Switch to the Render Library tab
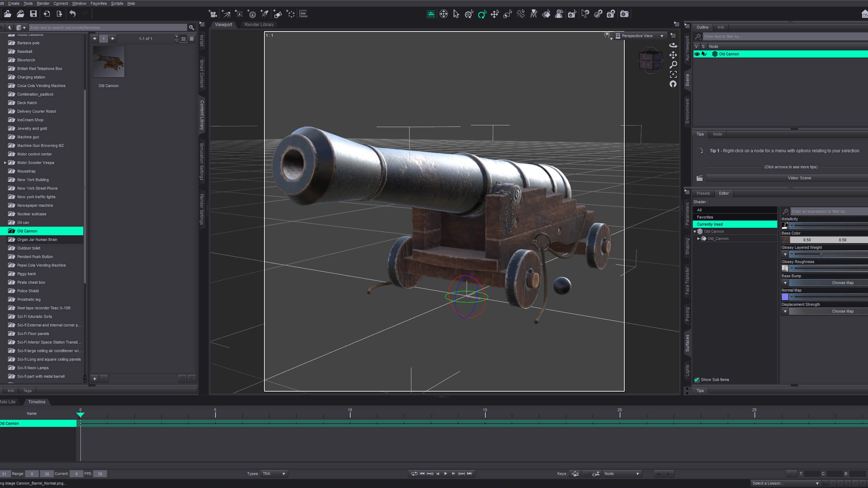 (x=259, y=25)
